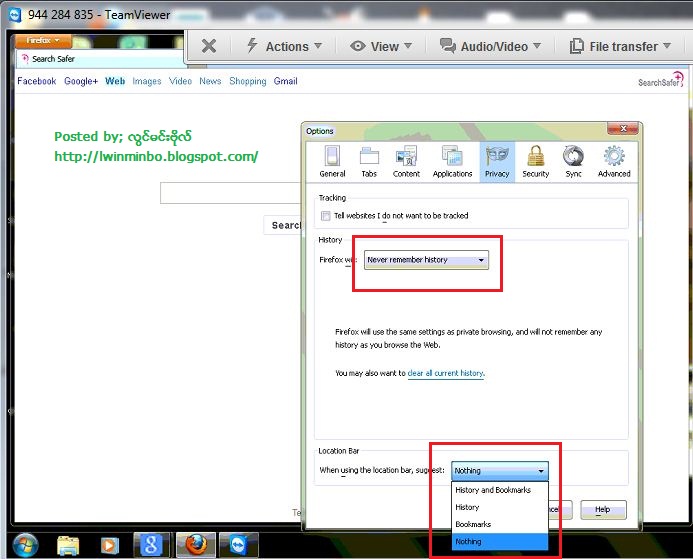
Task: Open TeamViewer from the taskbar
Action: (239, 545)
